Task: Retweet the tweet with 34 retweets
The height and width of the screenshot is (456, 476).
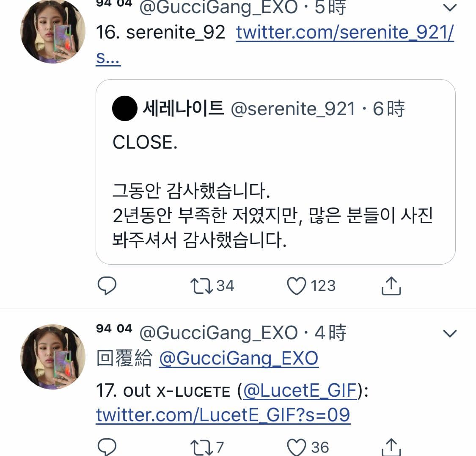Action: (201, 286)
